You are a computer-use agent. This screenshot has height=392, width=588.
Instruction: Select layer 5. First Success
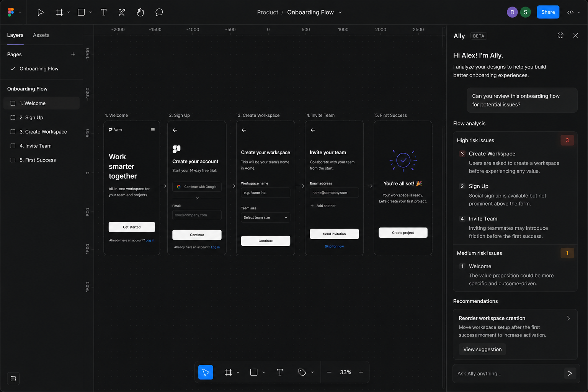41,160
